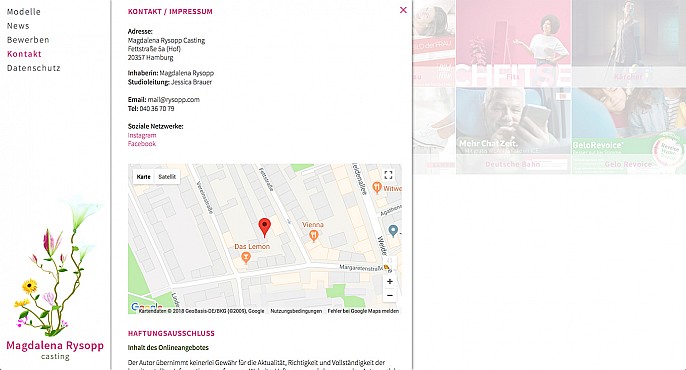Click the Haftungsausschluss heading
686x370 pixels.
[171, 333]
